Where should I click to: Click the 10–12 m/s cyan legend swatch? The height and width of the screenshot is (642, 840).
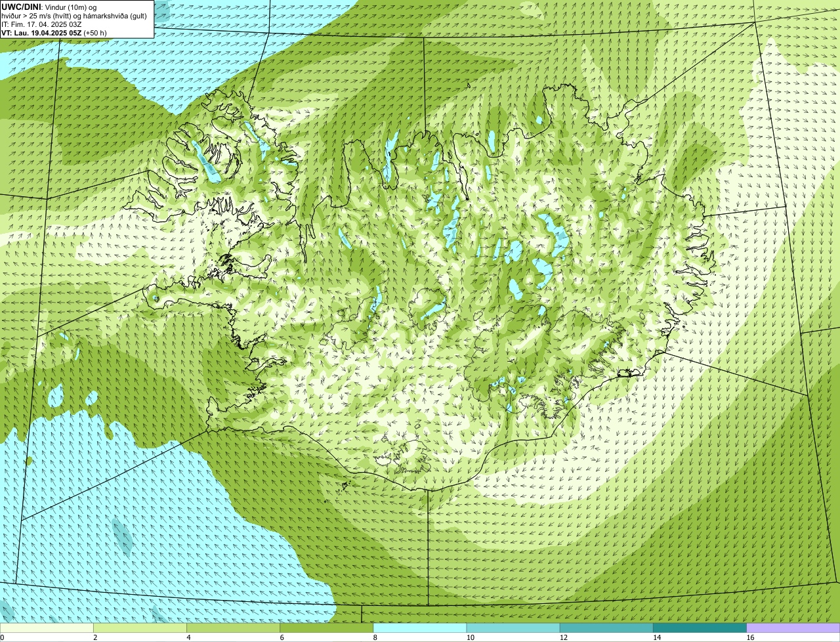click(x=513, y=628)
